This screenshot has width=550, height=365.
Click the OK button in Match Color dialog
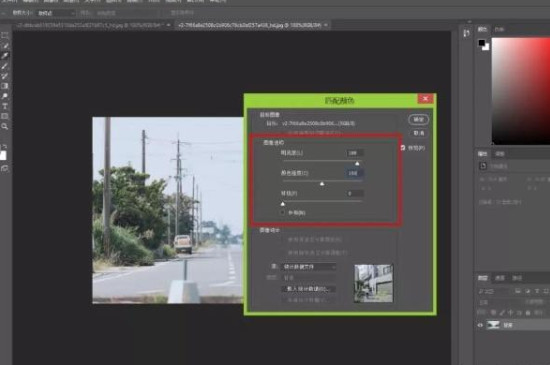coord(418,120)
